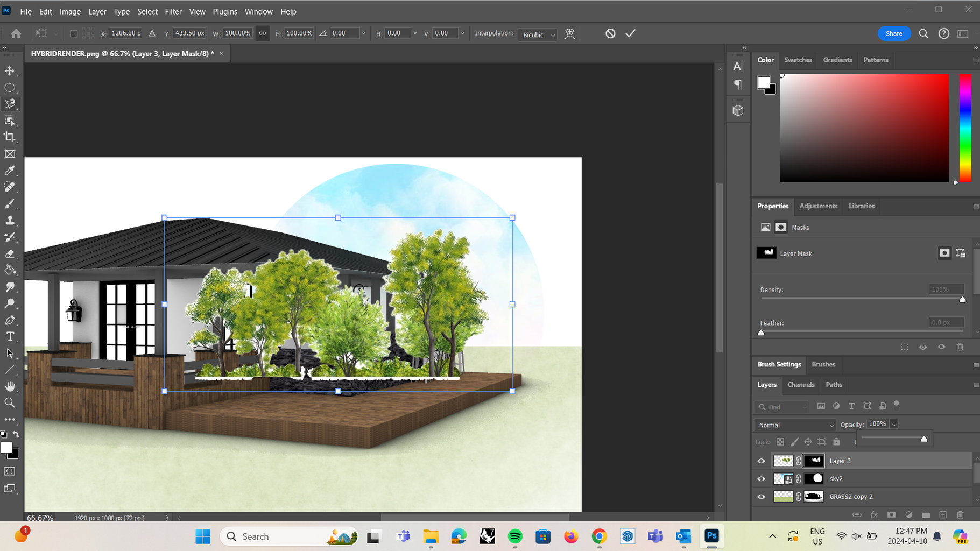The image size is (980, 551).
Task: Click the Add layer style fx icon
Action: coord(874,515)
